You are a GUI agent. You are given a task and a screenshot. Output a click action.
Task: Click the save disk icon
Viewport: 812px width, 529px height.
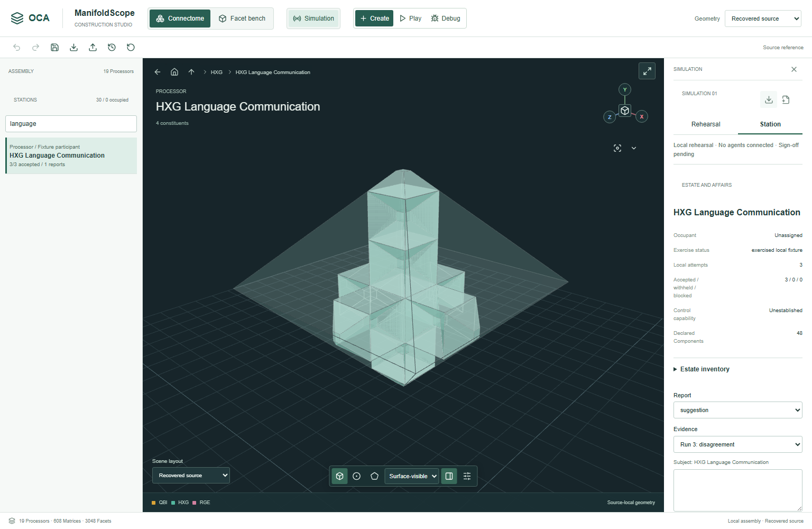[54, 48]
